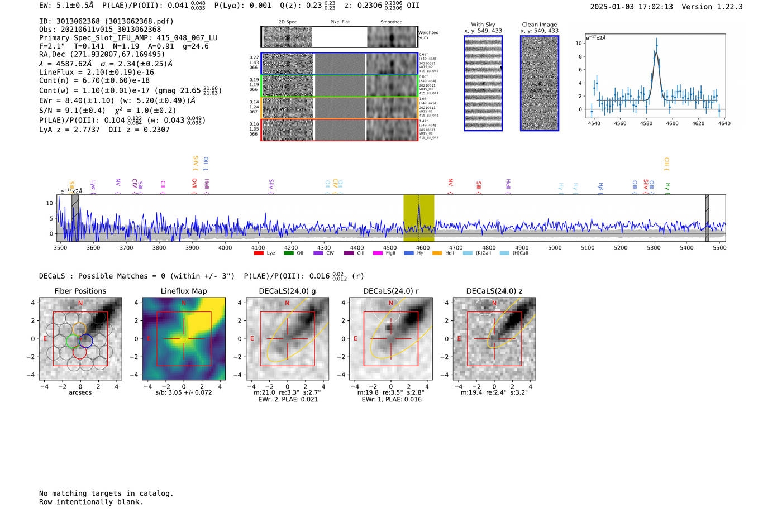Click the red fiber circle in Fiber Positions
782x532 pixels.
pos(79,351)
